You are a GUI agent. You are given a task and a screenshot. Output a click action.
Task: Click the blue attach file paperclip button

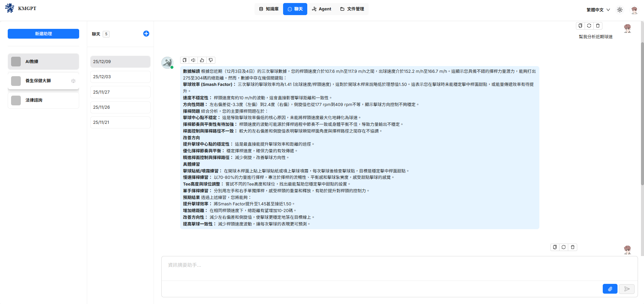coord(610,289)
